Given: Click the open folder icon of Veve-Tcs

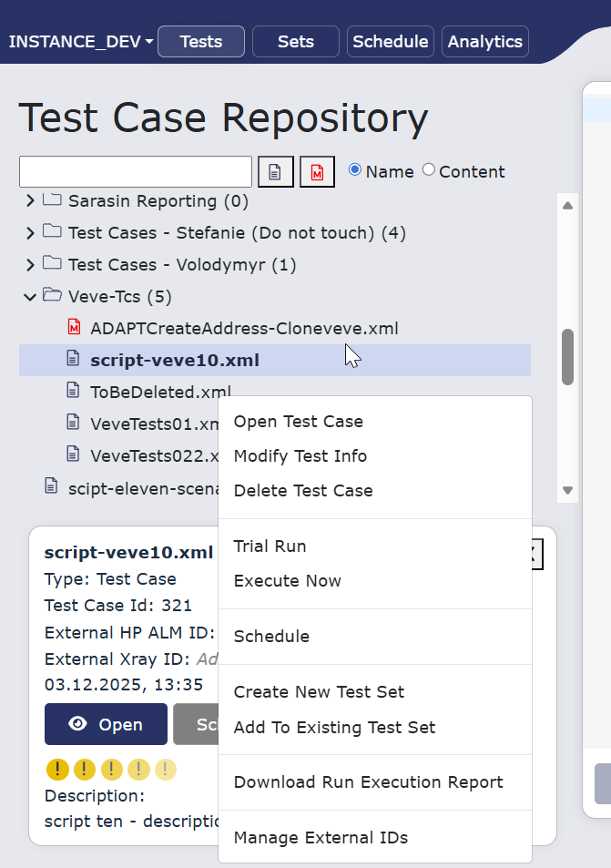Looking at the screenshot, I should [x=53, y=295].
